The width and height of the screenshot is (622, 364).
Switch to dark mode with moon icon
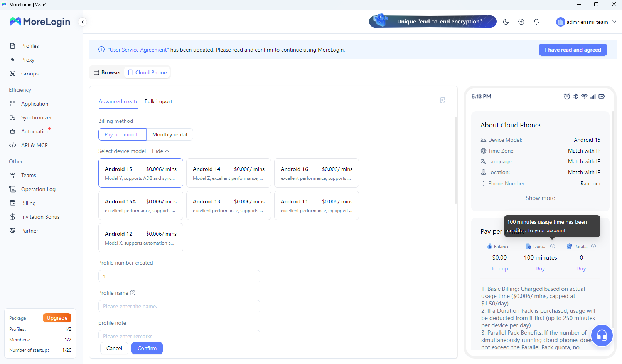pos(506,22)
